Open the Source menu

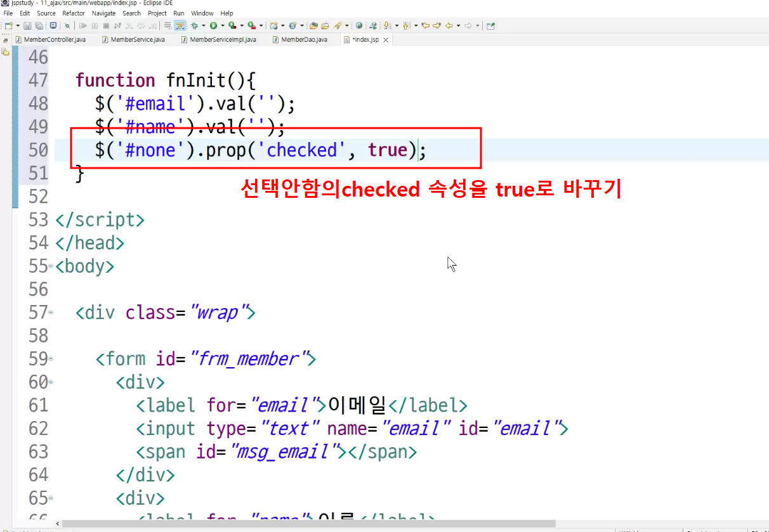pos(46,13)
